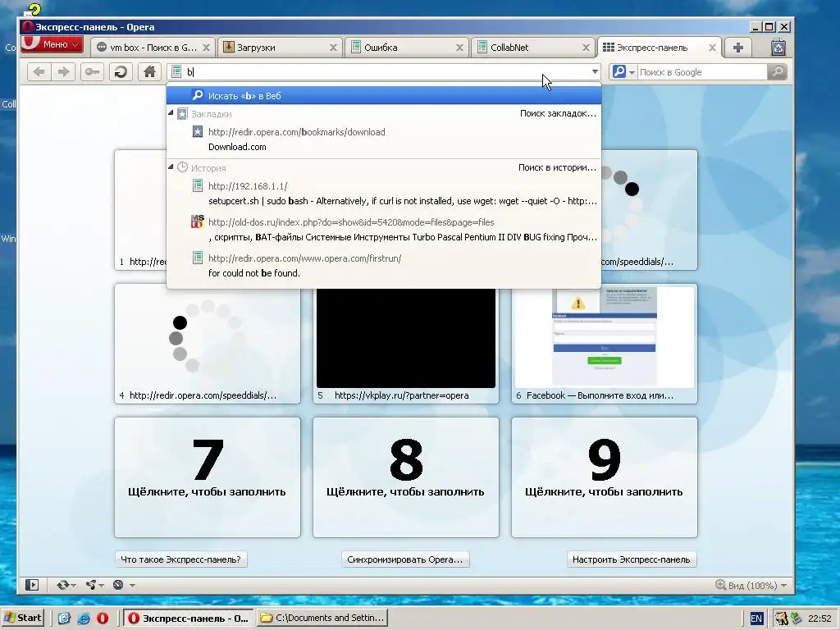
Task: Switch to C:\Documents and Settings taskbar window
Action: 322,618
